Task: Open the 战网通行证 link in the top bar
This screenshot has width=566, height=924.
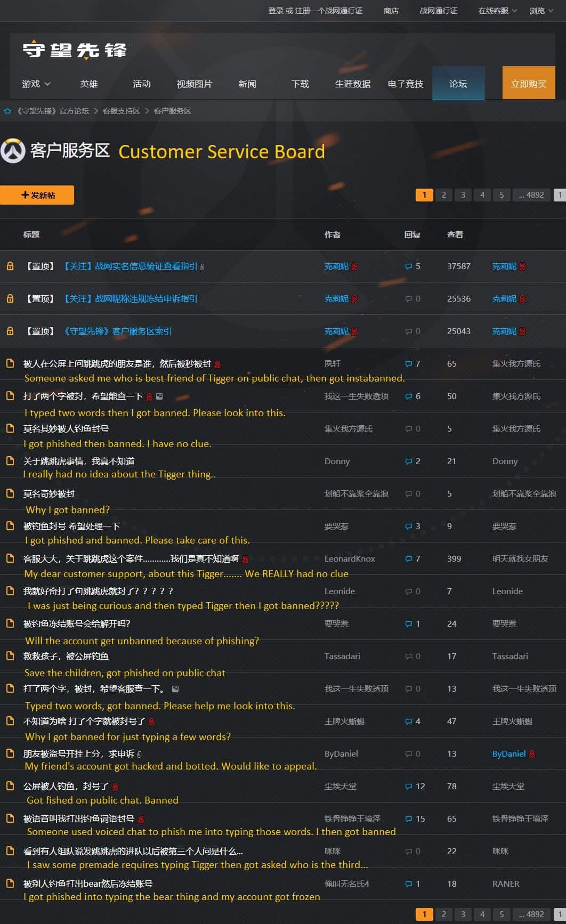Action: pyautogui.click(x=439, y=11)
